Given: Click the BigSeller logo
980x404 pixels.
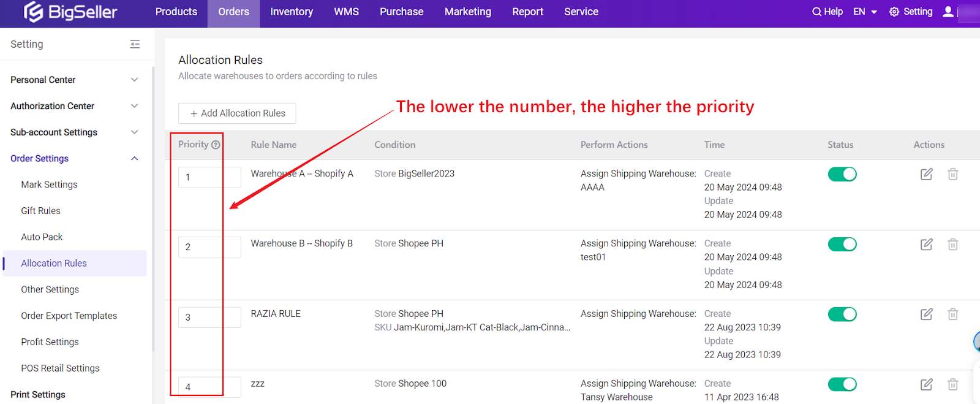Looking at the screenshot, I should point(70,12).
